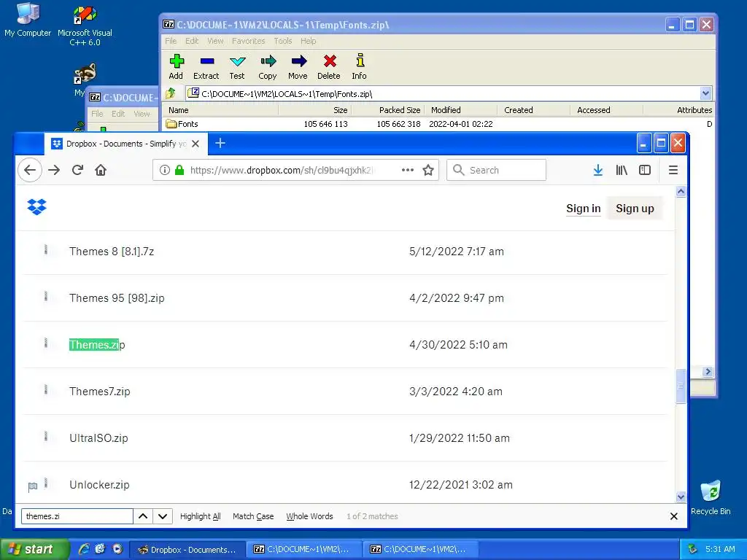Sort 7-Zip list by Name column

(x=220, y=110)
